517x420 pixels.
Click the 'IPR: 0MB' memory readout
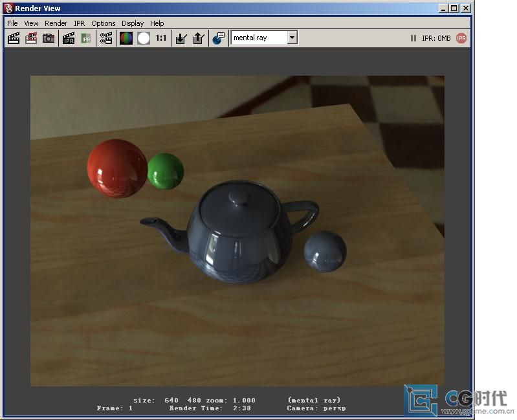coord(436,38)
